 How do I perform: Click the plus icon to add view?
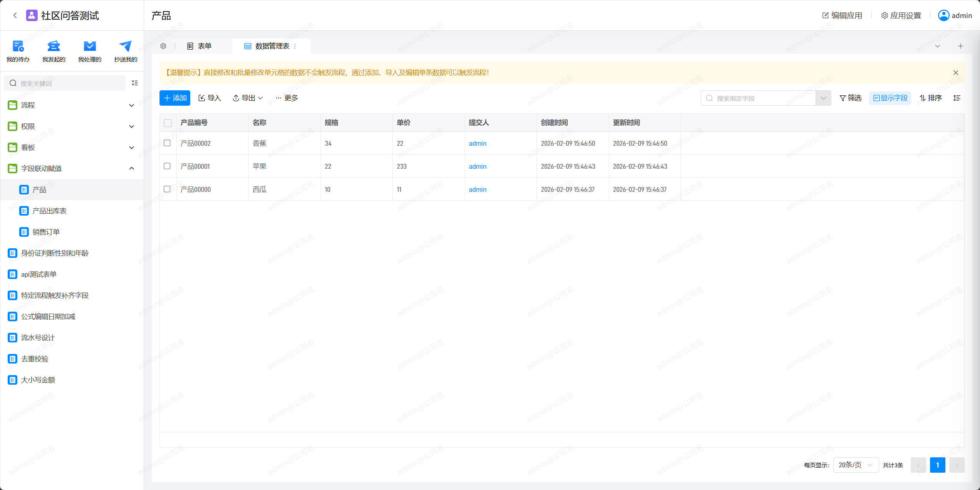pos(960,46)
